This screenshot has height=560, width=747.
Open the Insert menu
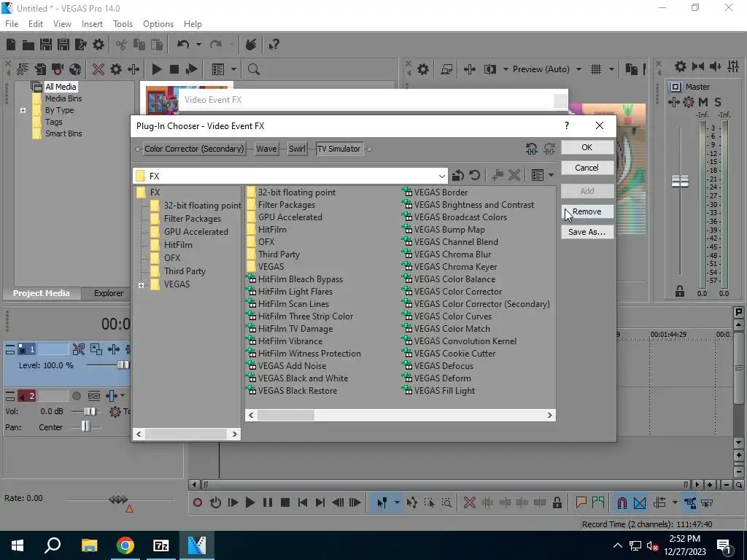(92, 24)
